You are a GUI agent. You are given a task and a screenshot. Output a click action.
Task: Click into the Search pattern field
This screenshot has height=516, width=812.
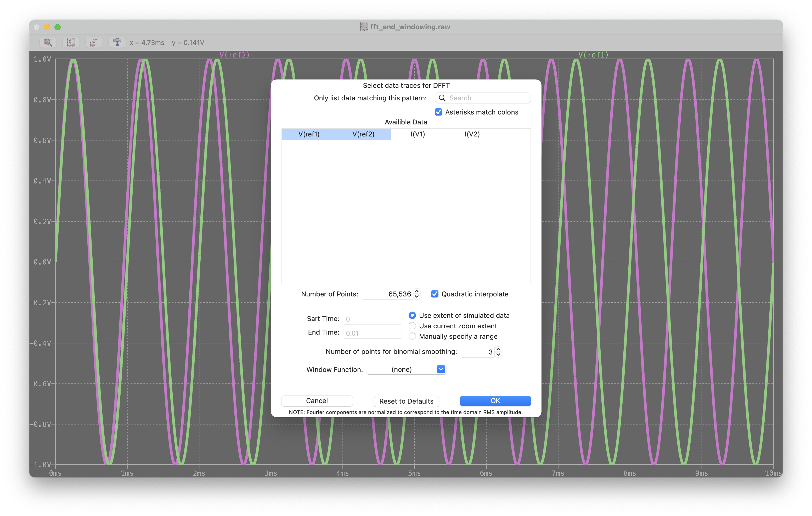(487, 98)
